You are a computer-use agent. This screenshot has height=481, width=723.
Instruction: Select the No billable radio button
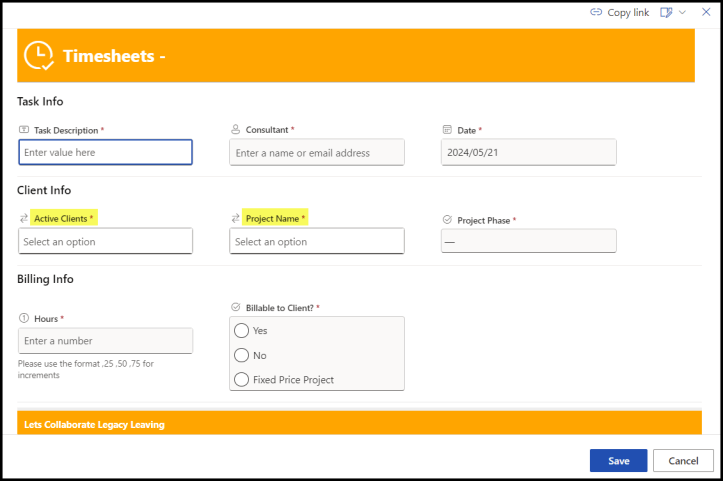(241, 355)
